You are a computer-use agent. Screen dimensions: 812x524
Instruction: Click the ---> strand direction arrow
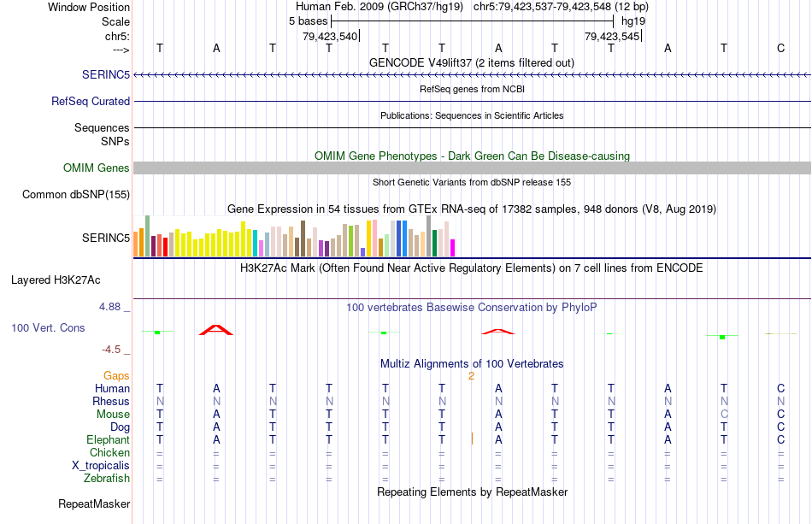coord(121,50)
